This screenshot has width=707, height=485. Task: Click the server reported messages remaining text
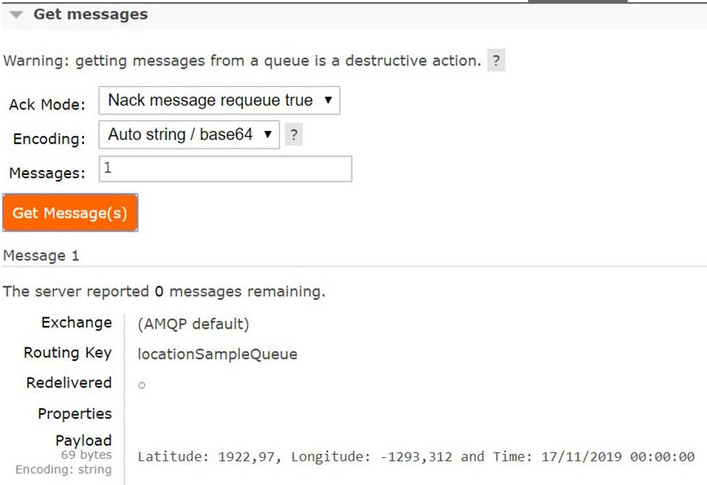pos(164,292)
